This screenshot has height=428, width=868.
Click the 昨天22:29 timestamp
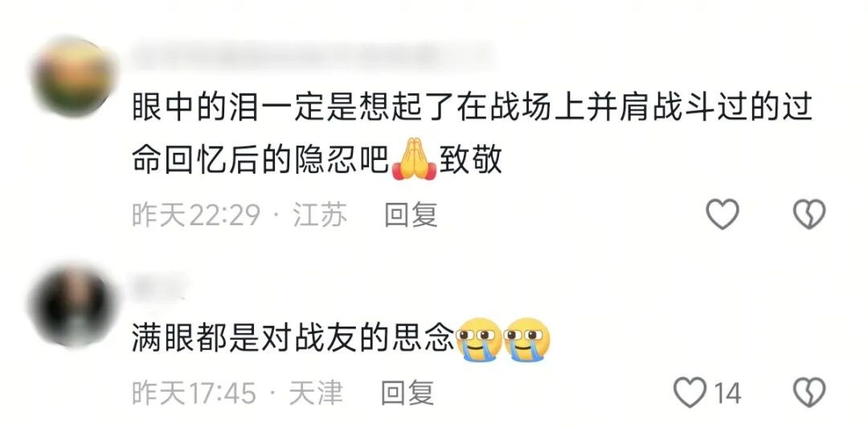(196, 215)
